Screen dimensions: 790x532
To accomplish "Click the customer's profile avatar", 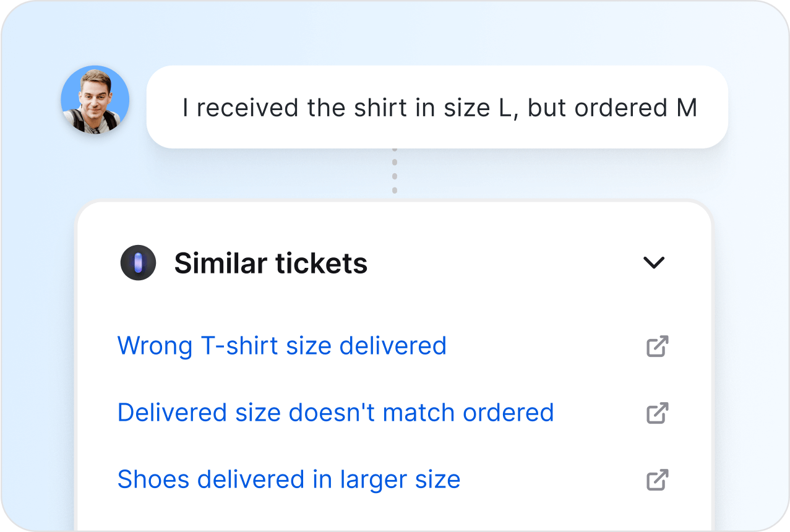I will 95,99.
